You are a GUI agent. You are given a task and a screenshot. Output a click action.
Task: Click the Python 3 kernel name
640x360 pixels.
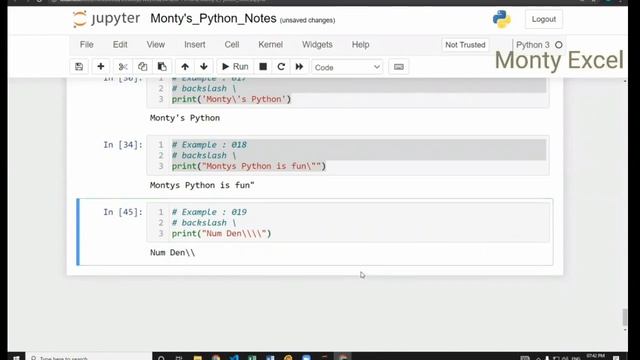(x=533, y=45)
